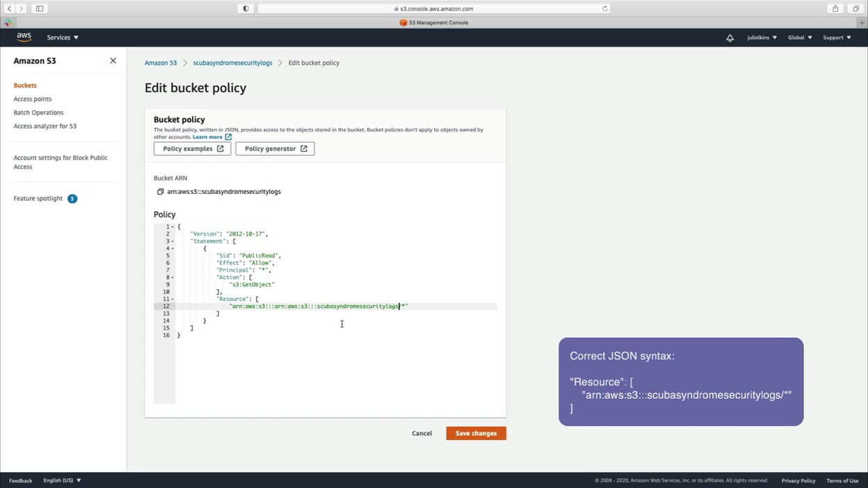Toggle Safari sidebar view icon
Viewport: 868px width, 488px height.
tap(40, 8)
